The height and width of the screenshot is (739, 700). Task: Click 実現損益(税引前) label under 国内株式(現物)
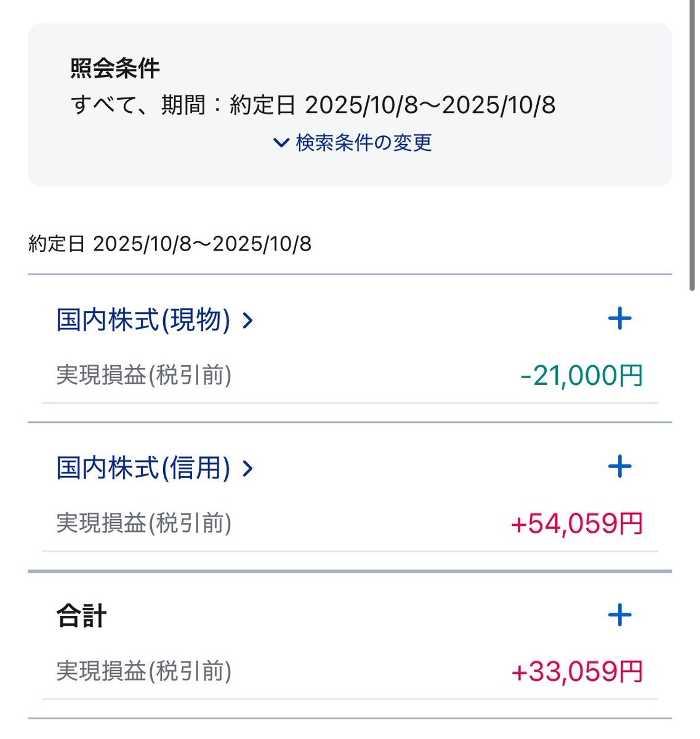[x=144, y=375]
